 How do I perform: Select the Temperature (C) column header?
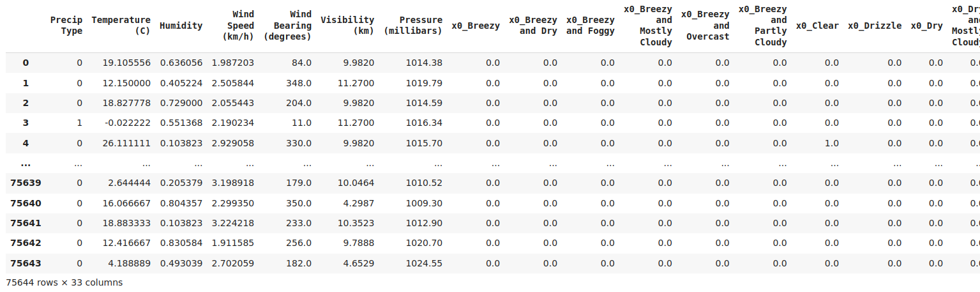point(121,26)
